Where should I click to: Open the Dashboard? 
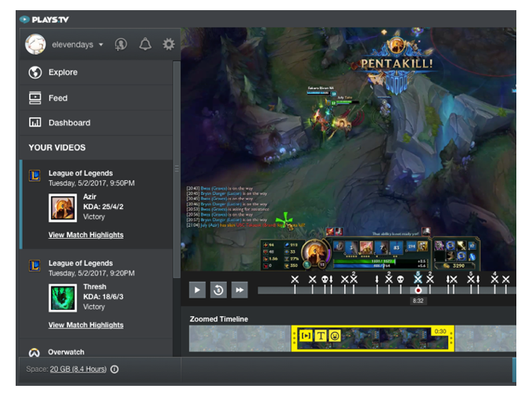tap(69, 123)
